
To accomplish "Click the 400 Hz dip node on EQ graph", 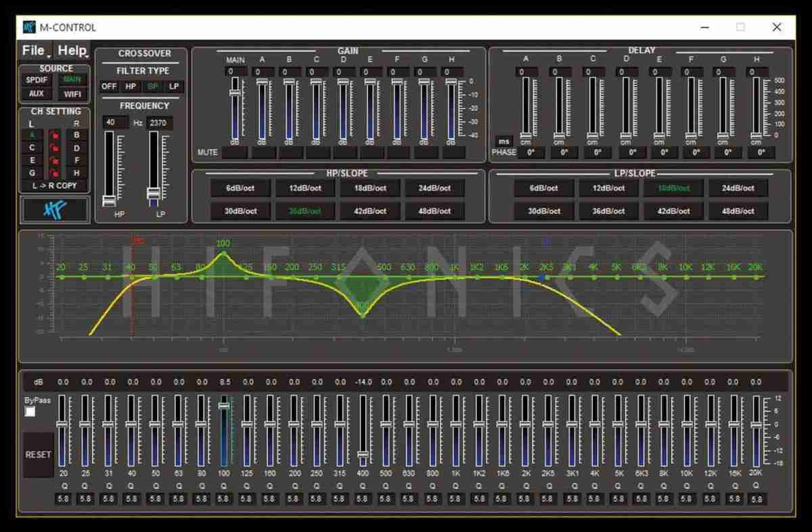I will [363, 316].
